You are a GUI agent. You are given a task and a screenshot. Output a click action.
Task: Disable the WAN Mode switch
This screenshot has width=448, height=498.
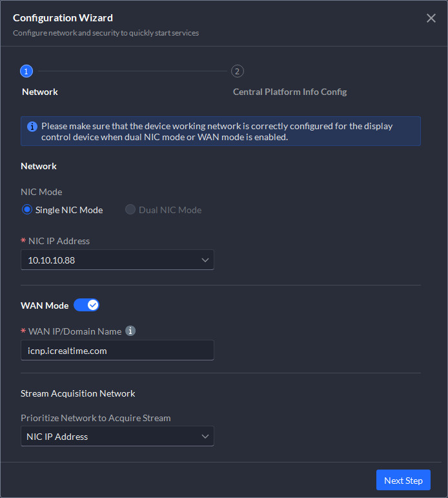(87, 306)
